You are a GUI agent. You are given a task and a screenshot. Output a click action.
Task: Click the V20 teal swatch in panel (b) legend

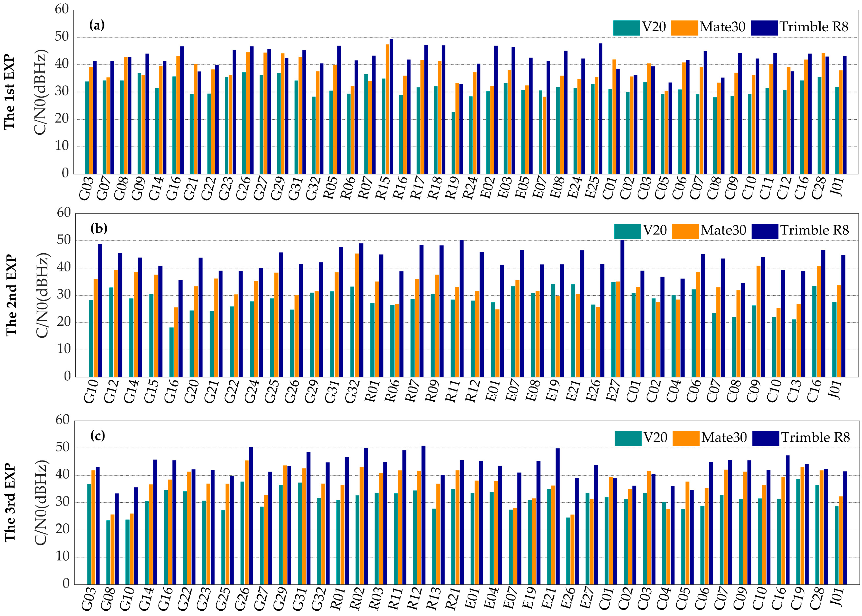(x=627, y=231)
